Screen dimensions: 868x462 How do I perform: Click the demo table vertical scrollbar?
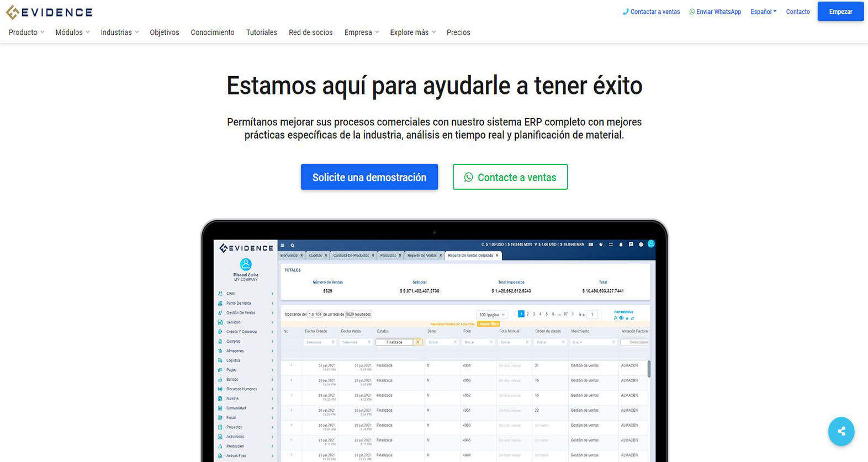point(649,369)
